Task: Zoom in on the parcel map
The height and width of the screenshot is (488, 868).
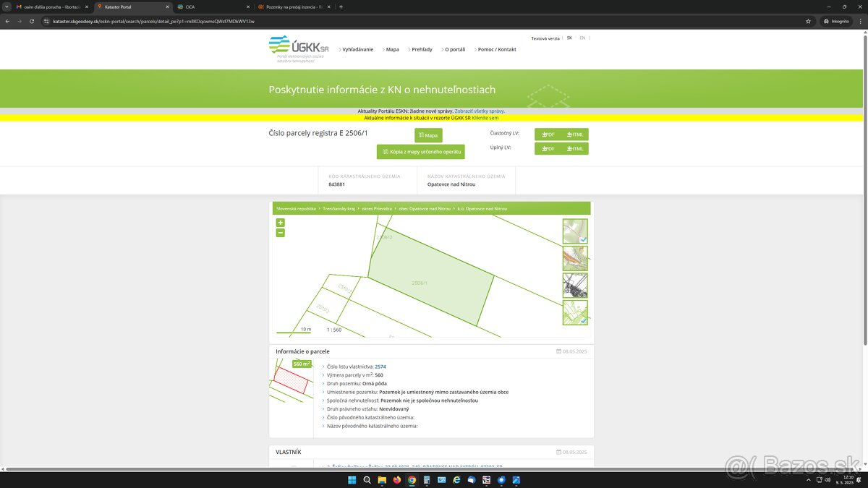Action: tap(281, 223)
